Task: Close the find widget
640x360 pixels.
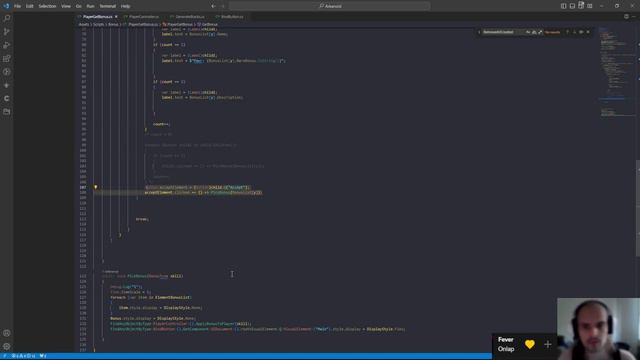Action: pyautogui.click(x=588, y=32)
